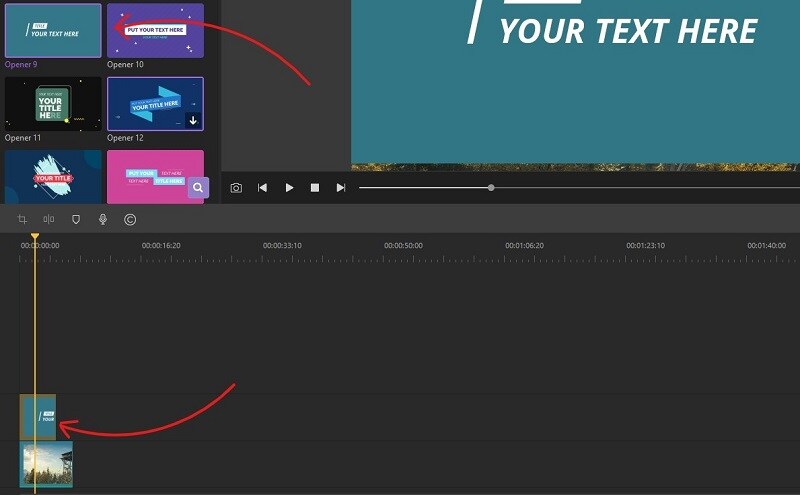The height and width of the screenshot is (495, 800).
Task: Select the pink PUT YOUR TEXT HERE thumbnail
Action: (155, 177)
